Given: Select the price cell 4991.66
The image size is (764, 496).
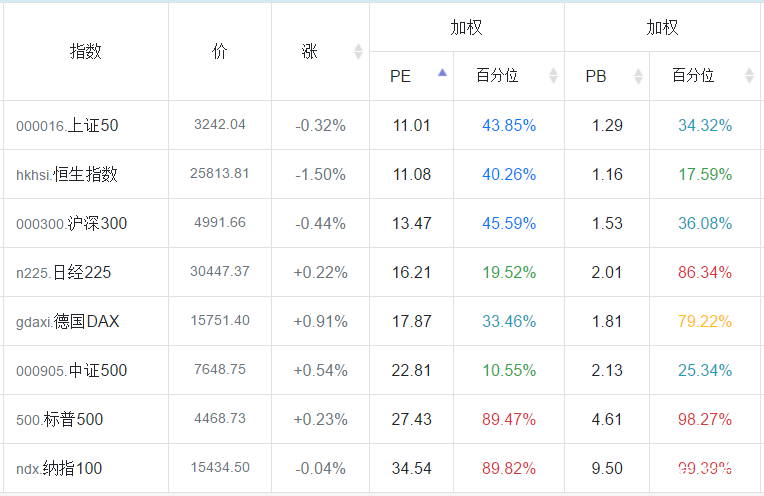Looking at the screenshot, I should click(x=220, y=223).
